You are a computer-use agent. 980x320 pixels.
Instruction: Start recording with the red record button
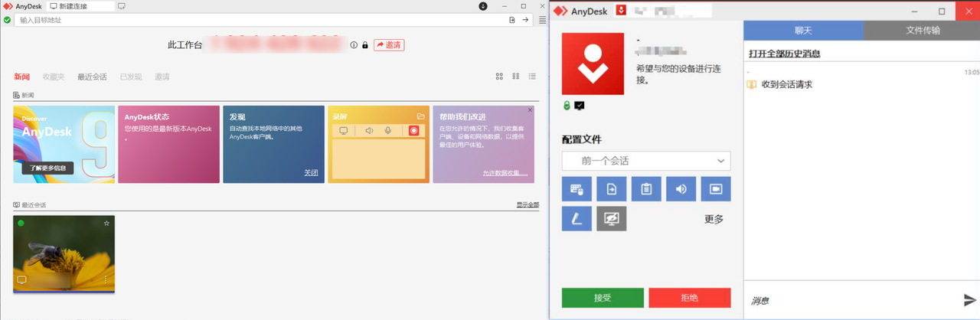click(414, 131)
